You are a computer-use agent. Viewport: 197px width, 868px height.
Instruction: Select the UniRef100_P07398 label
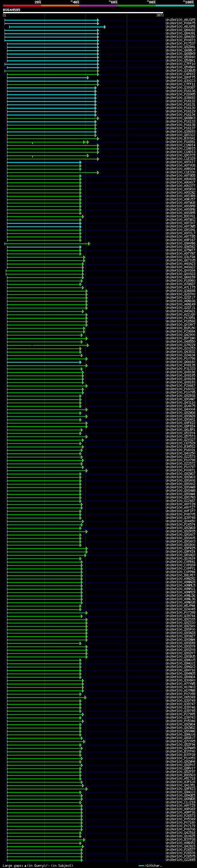[x=180, y=612]
